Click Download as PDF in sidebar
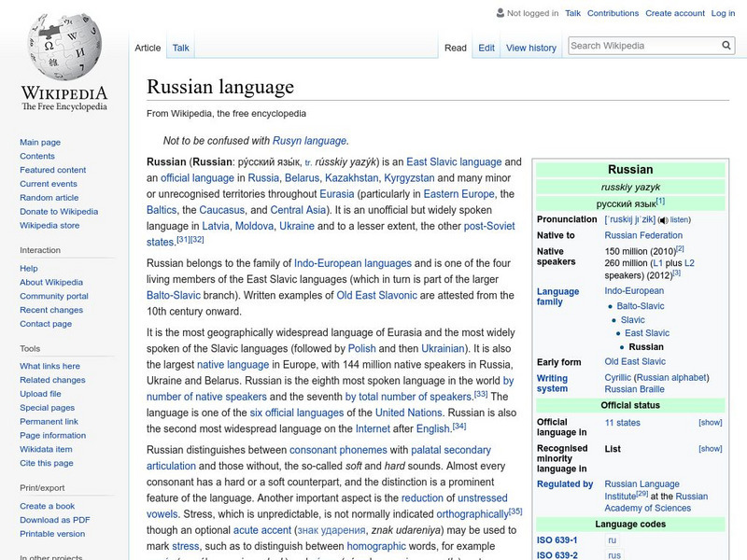Image resolution: width=747 pixels, height=560 pixels. point(55,520)
